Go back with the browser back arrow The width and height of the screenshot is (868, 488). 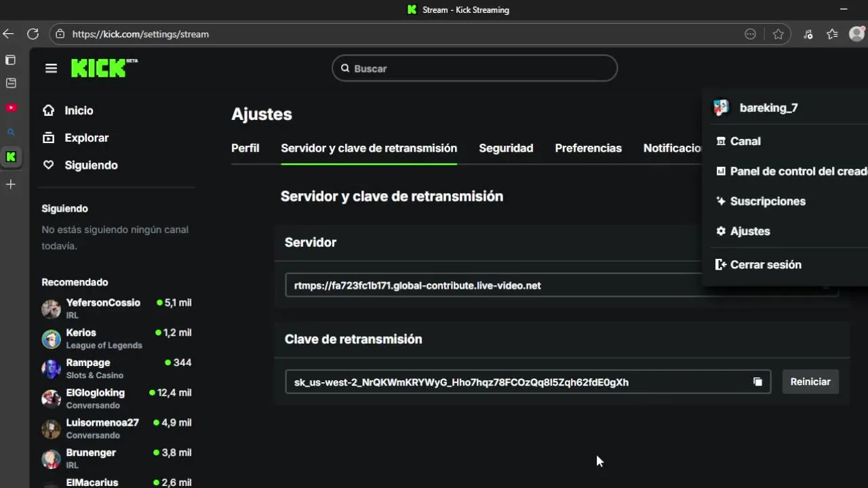coord(8,34)
